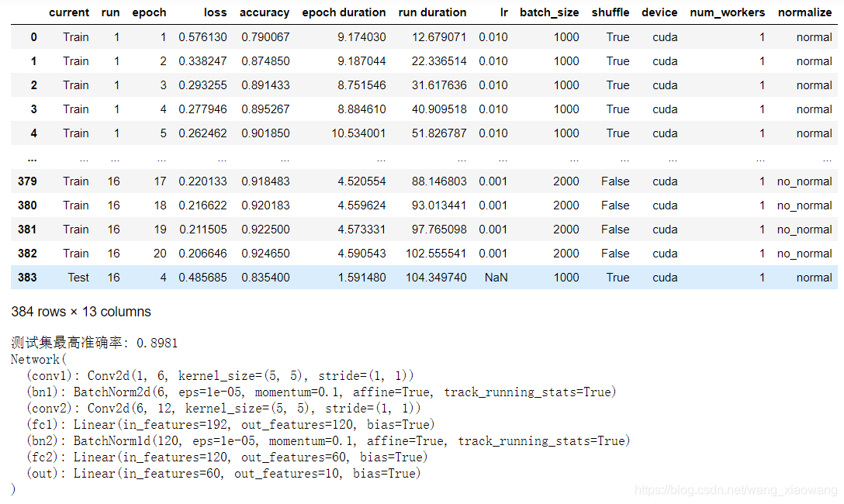Select row index 4
The image size is (844, 504).
pos(33,133)
